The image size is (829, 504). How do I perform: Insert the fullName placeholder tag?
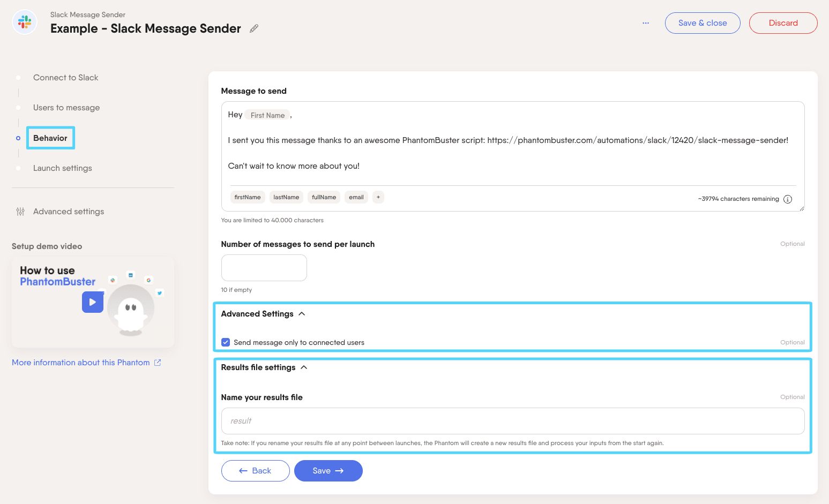click(x=324, y=197)
